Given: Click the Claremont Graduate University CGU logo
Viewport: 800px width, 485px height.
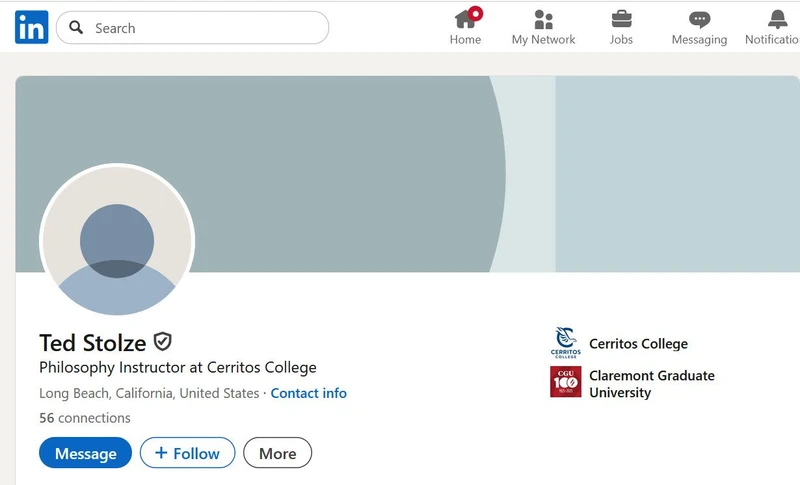Looking at the screenshot, I should click(x=565, y=381).
